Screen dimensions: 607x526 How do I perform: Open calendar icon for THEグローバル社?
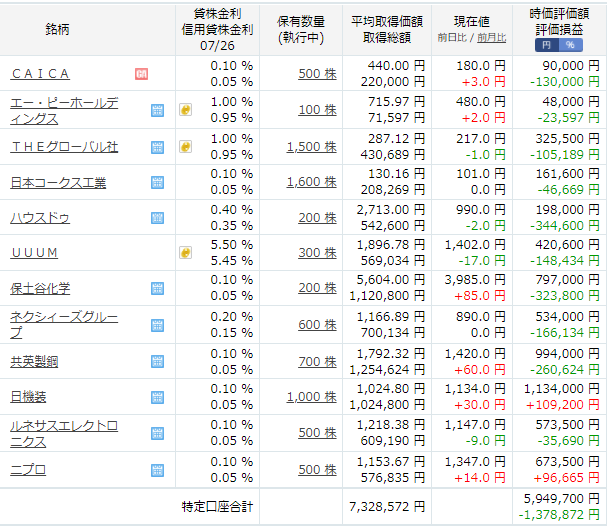click(157, 147)
